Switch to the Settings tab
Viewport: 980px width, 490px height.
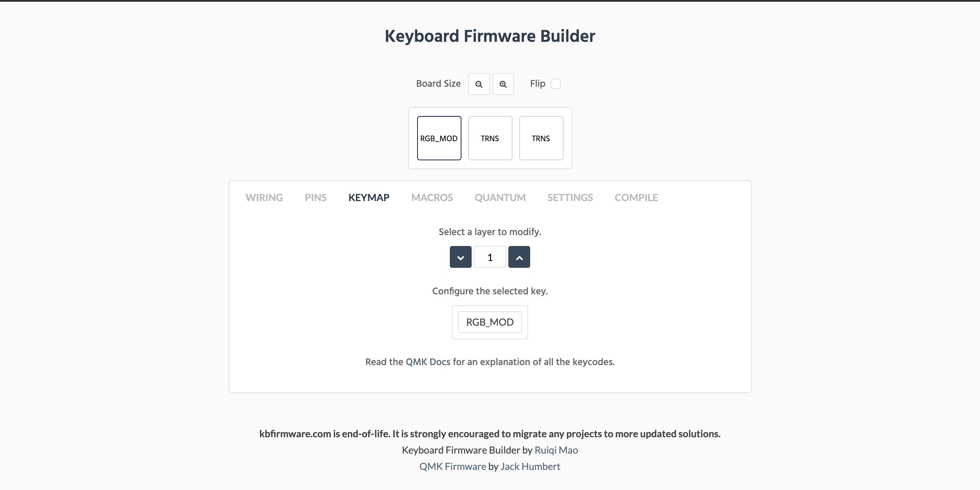coord(570,197)
